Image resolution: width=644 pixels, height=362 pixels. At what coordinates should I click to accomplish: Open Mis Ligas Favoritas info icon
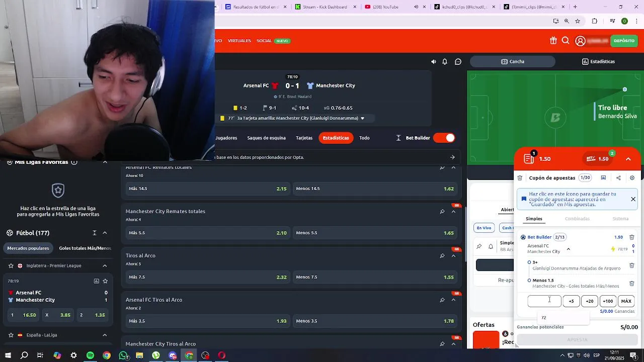(74, 162)
